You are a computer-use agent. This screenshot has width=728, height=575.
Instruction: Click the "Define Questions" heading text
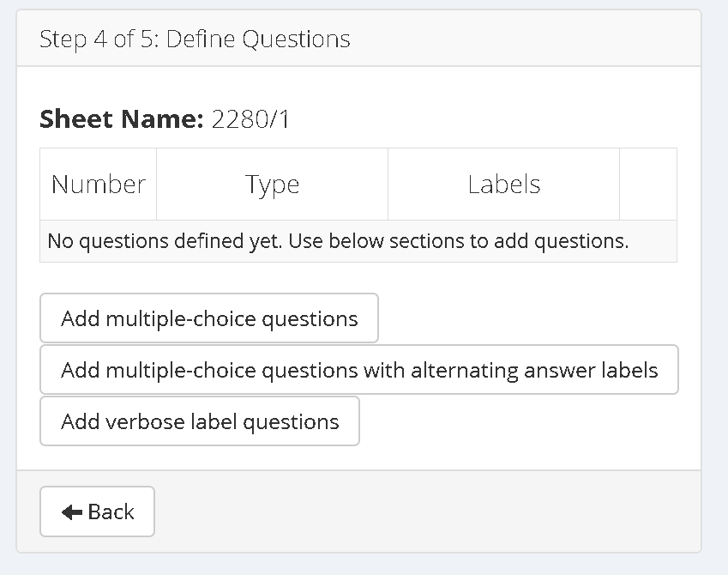258,39
